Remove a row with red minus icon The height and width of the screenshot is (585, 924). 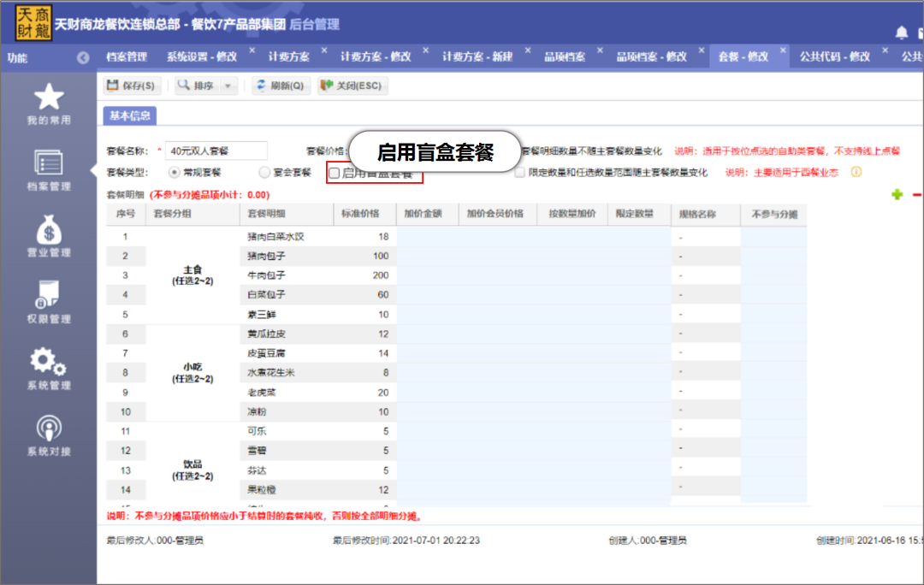917,194
